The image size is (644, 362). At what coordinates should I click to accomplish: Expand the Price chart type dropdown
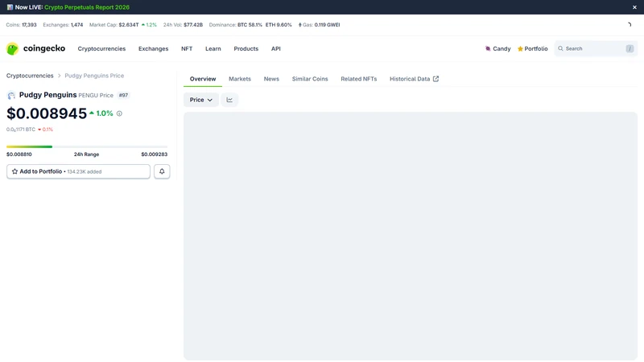200,100
